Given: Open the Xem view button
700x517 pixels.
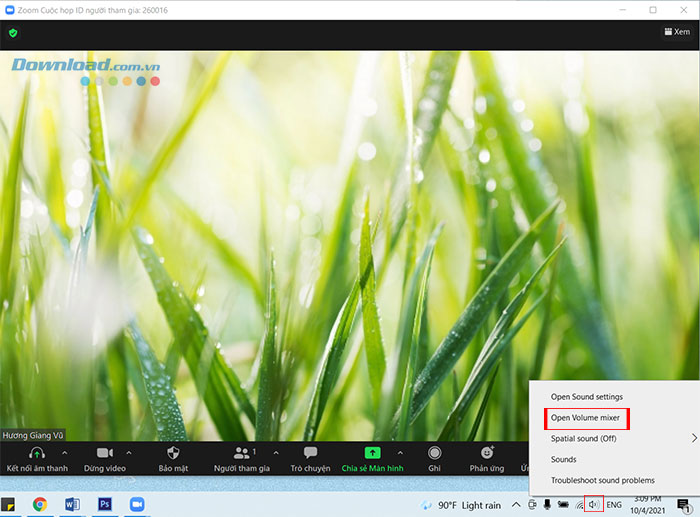Looking at the screenshot, I should tap(676, 32).
